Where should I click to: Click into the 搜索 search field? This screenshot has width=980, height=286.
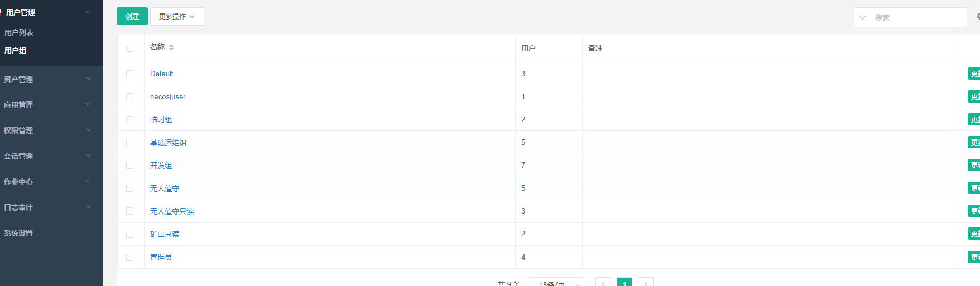917,18
